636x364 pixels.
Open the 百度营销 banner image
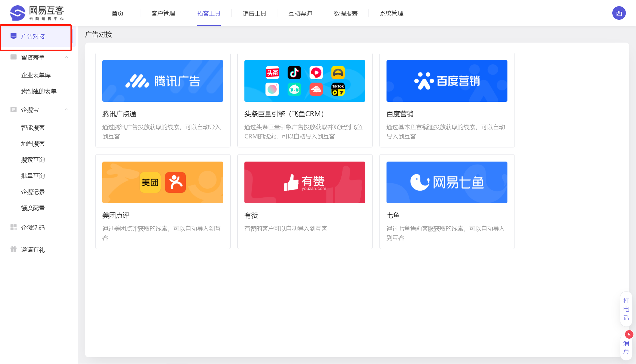[447, 81]
